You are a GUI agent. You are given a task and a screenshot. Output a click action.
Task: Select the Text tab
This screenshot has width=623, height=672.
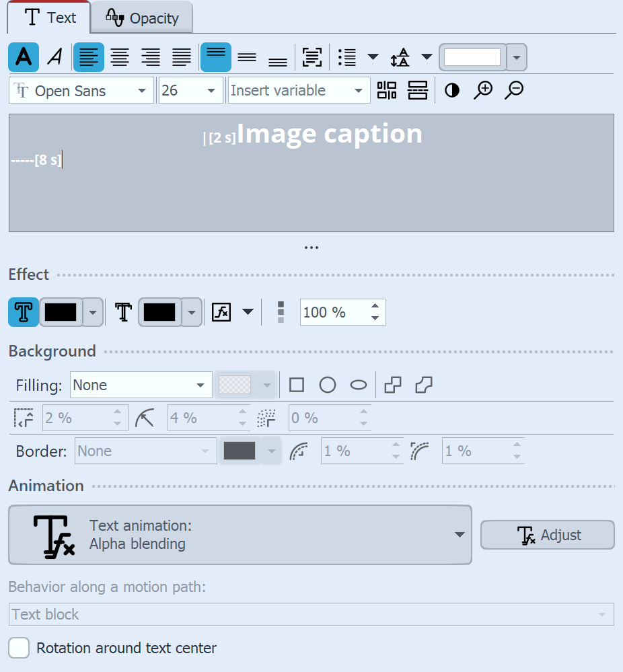pos(48,17)
